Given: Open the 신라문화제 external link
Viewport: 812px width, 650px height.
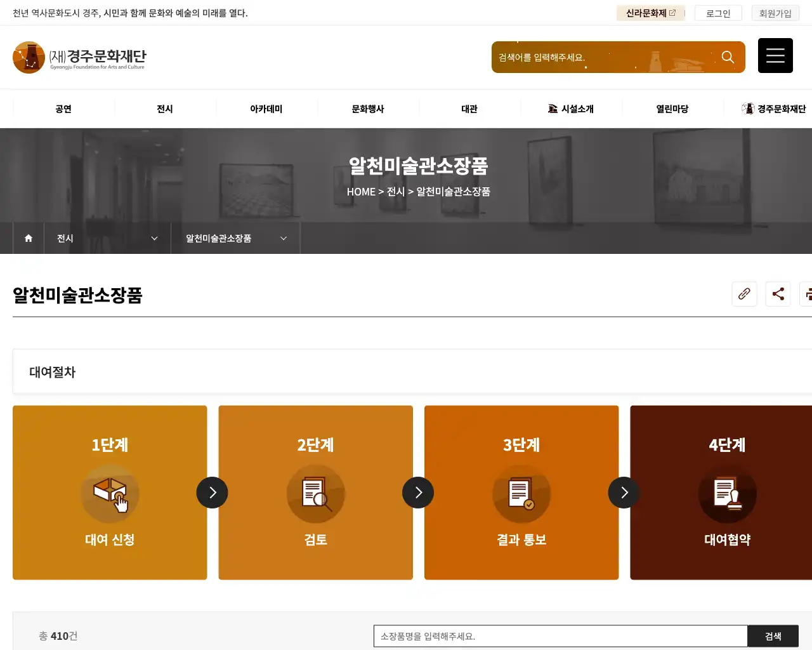Looking at the screenshot, I should click(x=650, y=13).
